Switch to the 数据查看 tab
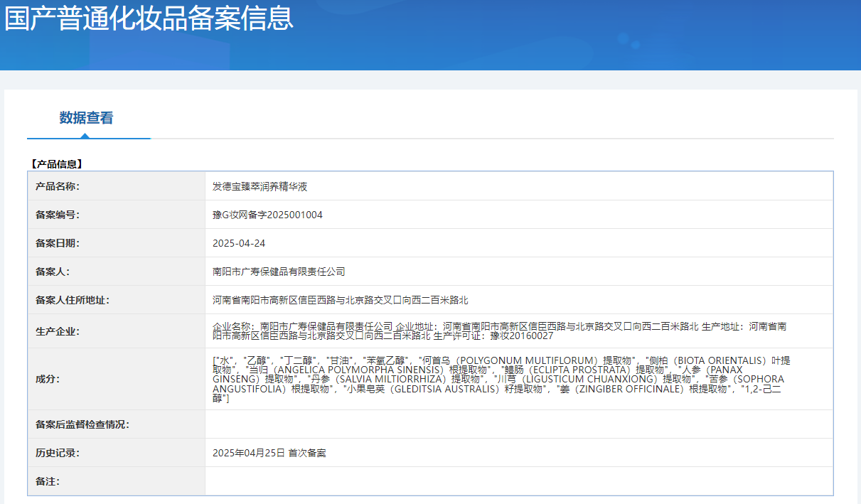This screenshot has height=504, width=861. (86, 118)
